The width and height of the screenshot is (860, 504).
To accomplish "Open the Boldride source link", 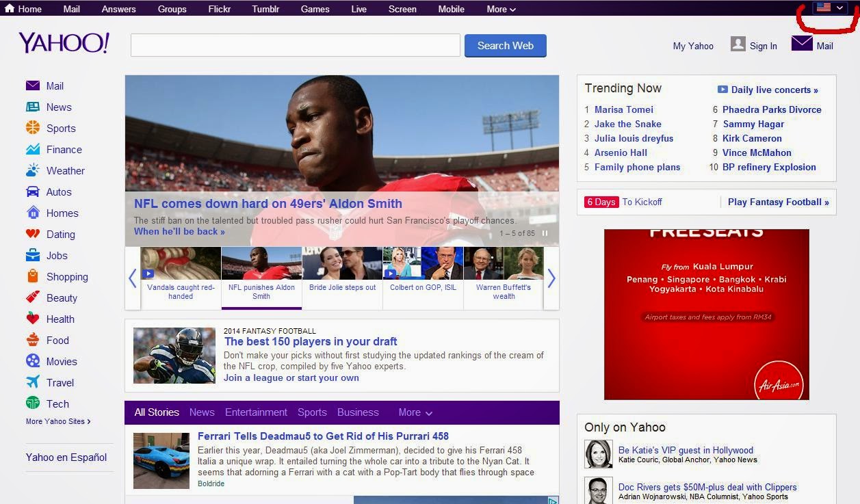I will point(211,483).
